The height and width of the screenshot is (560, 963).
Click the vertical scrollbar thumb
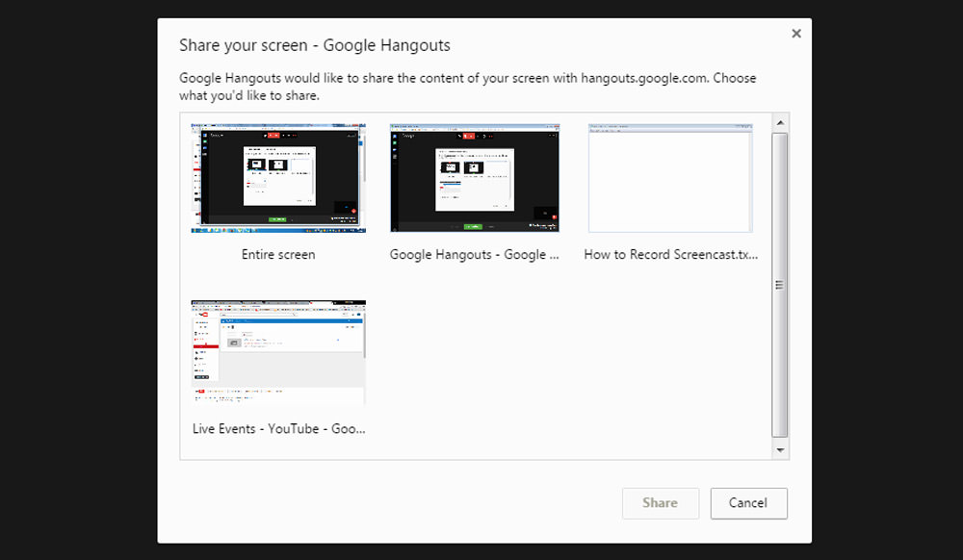(x=780, y=285)
